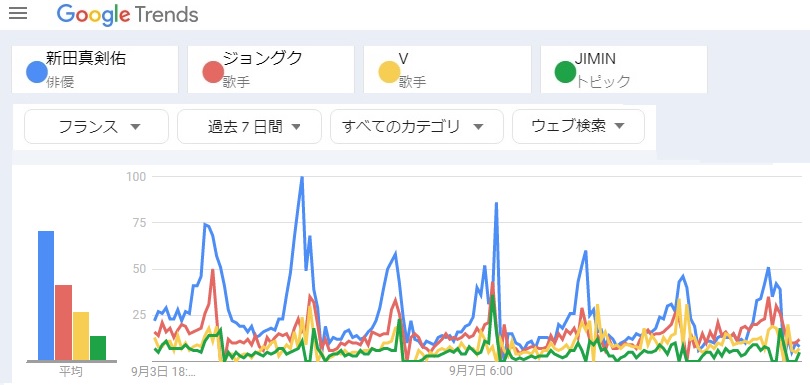The height and width of the screenshot is (385, 810).
Task: Click the green average bar
Action: tap(98, 348)
